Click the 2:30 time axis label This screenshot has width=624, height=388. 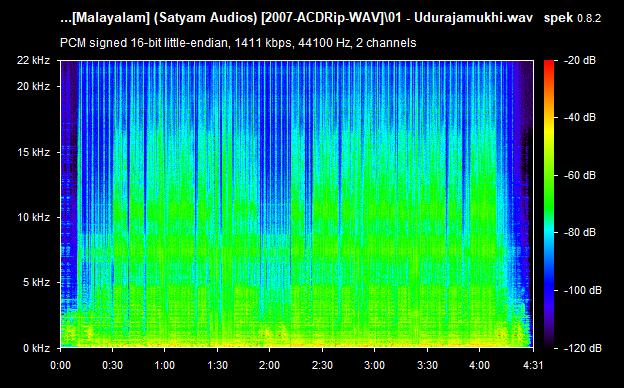[322, 365]
